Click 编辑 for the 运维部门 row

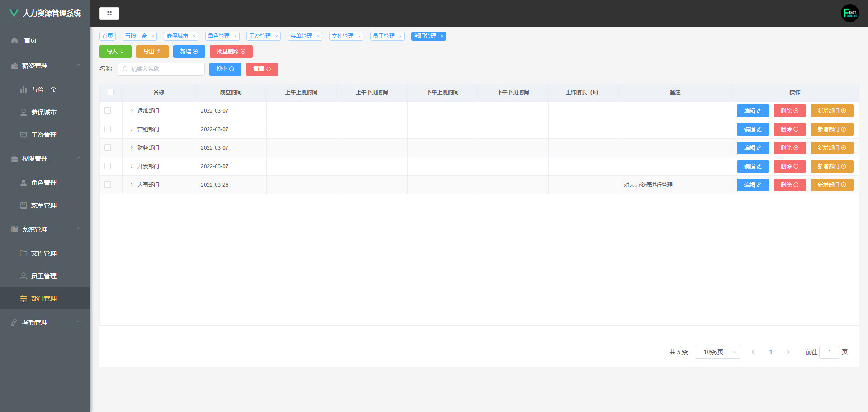pos(753,111)
